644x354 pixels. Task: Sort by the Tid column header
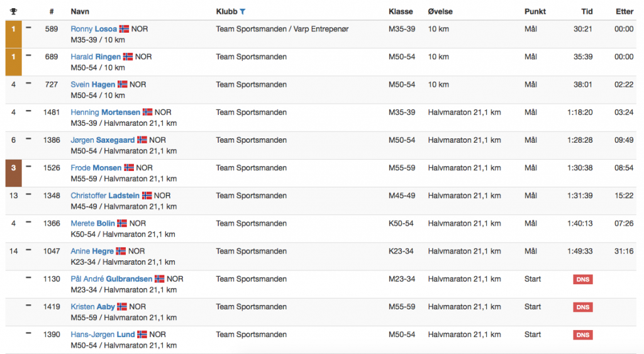(x=587, y=11)
